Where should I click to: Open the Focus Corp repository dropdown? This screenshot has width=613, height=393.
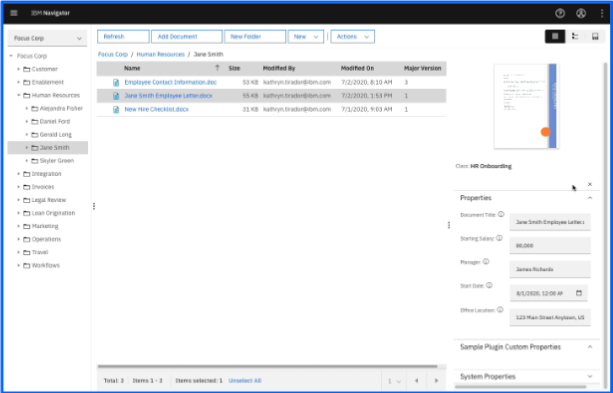(47, 38)
